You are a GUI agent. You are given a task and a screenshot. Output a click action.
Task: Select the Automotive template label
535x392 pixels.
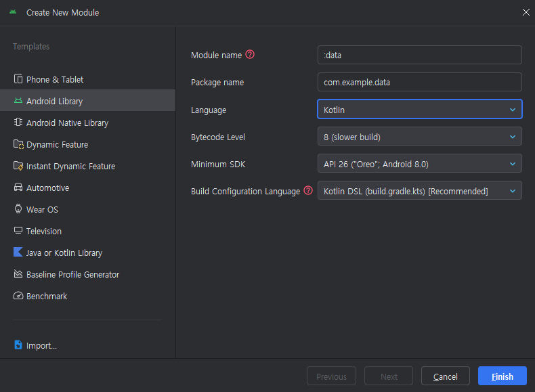(48, 188)
